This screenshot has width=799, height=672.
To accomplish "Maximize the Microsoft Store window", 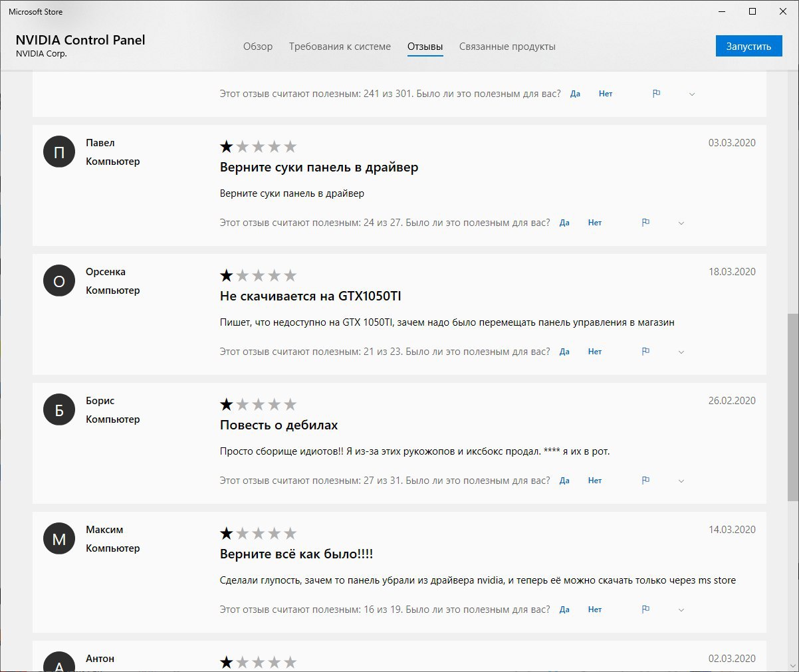I will click(x=752, y=11).
